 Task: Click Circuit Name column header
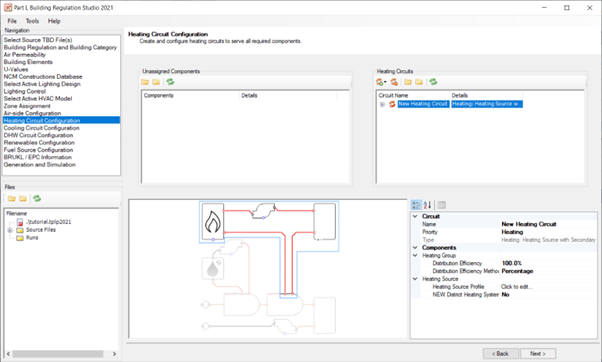coord(413,96)
